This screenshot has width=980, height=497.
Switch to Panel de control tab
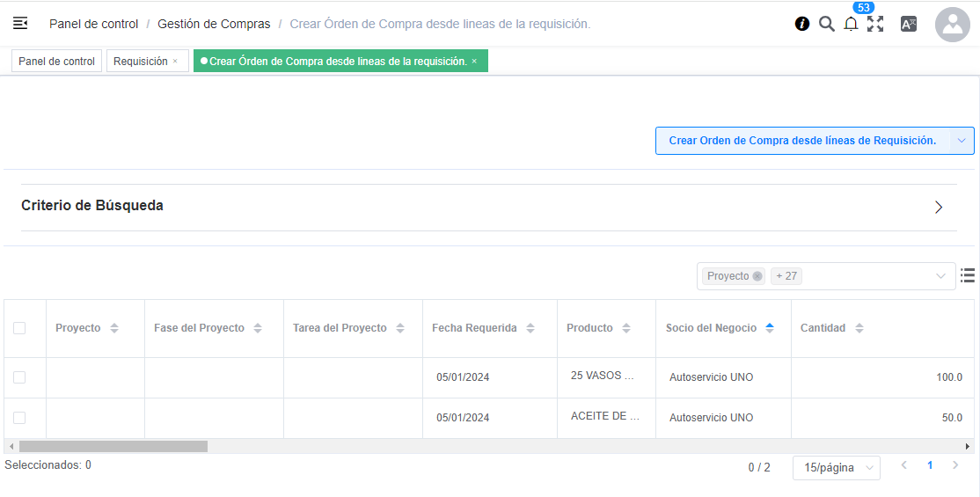[x=56, y=62]
